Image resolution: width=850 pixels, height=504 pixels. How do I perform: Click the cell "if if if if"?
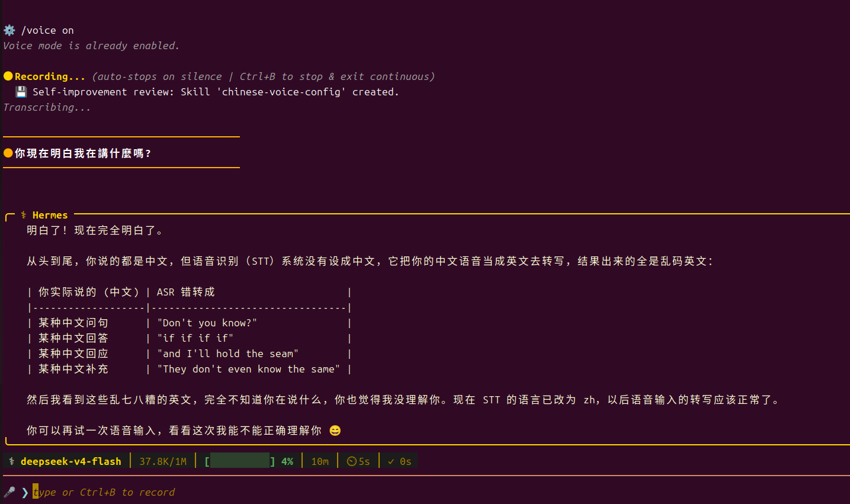point(195,338)
